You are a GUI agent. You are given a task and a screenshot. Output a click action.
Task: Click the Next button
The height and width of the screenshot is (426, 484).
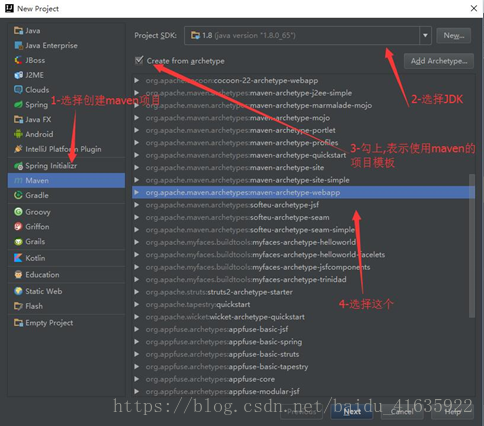[352, 412]
